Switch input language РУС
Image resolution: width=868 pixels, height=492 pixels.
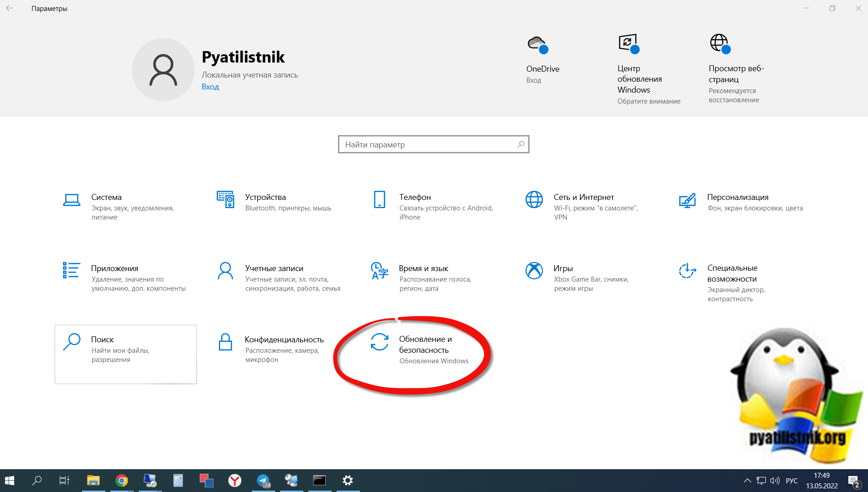792,481
